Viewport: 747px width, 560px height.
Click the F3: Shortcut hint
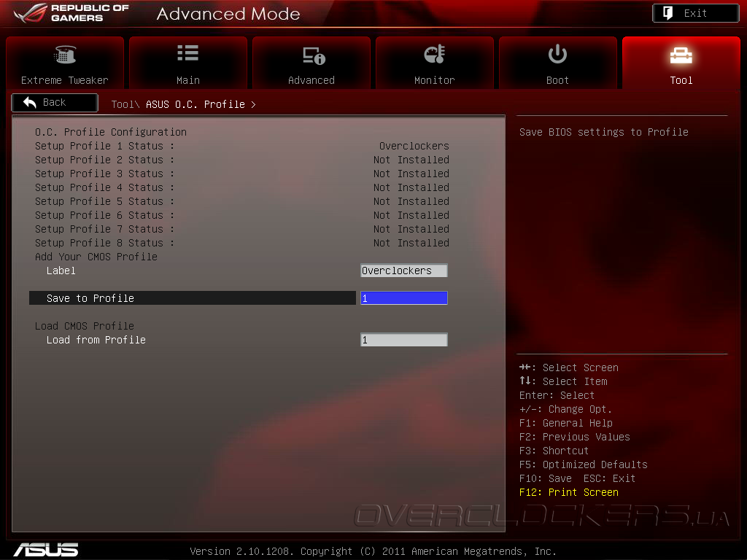[554, 451]
